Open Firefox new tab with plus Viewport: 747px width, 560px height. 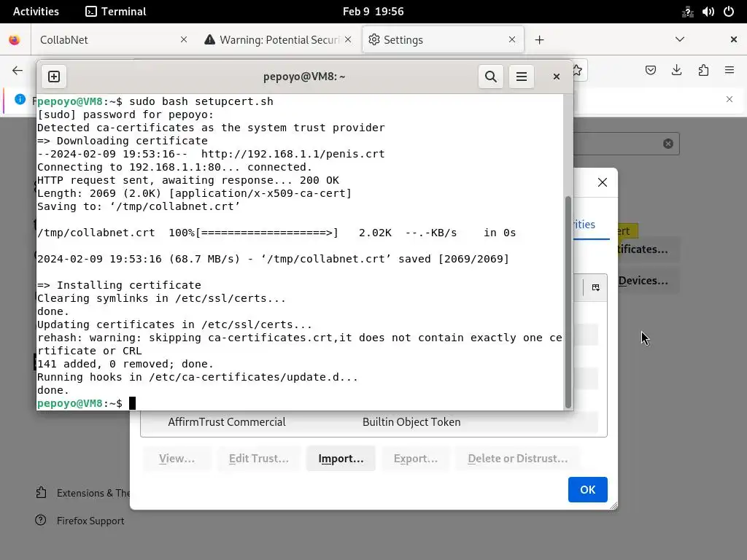tap(539, 40)
